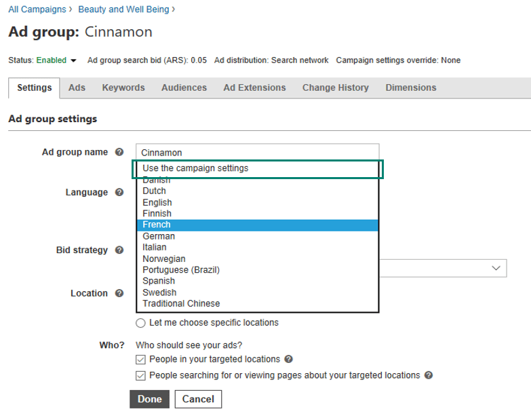Switch to the Keywords tab

click(x=123, y=88)
